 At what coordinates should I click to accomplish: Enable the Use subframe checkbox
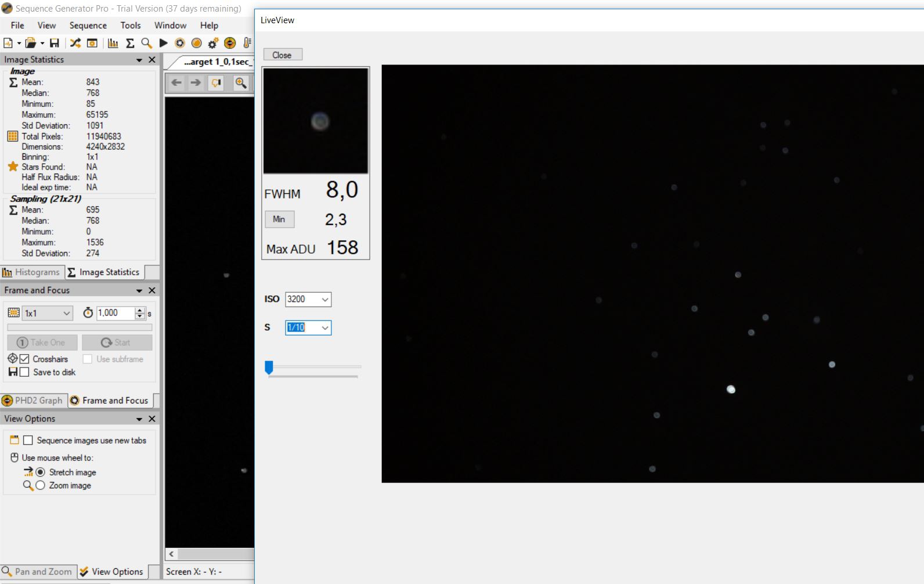tap(88, 359)
